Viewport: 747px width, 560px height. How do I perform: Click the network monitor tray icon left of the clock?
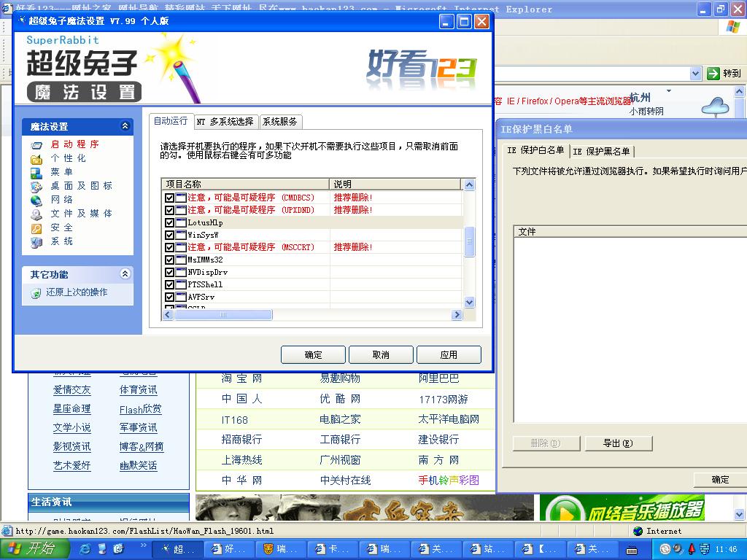pyautogui.click(x=705, y=549)
